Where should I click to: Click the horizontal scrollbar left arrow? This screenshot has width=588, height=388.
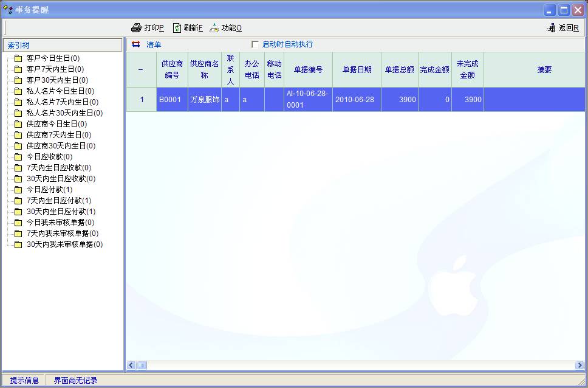(x=131, y=365)
